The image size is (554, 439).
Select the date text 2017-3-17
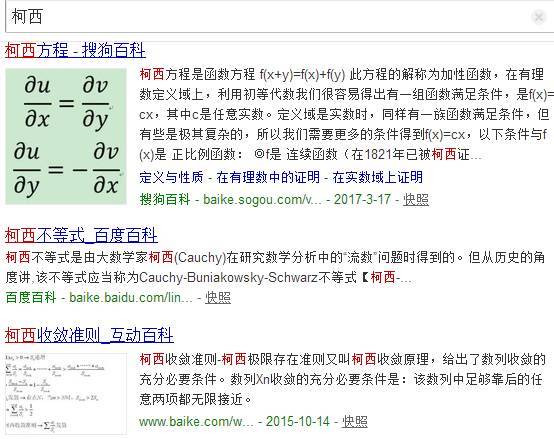[x=362, y=200]
